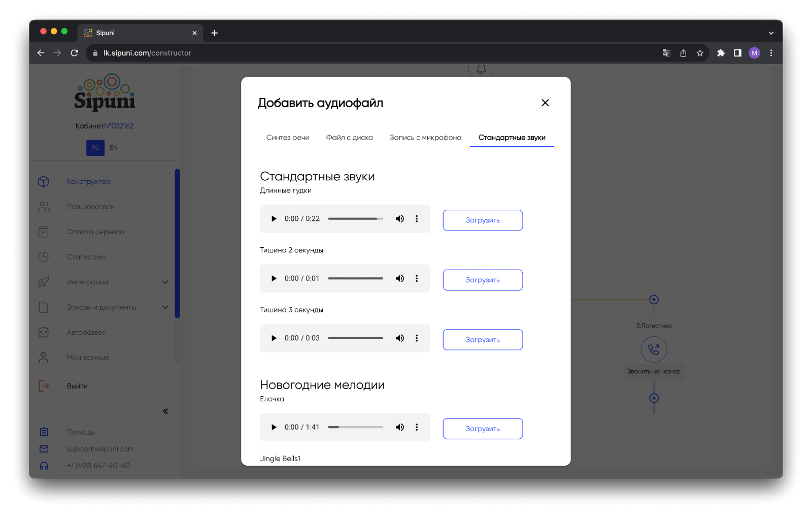
Task: Open more options for Длинные гудки player
Action: [417, 219]
